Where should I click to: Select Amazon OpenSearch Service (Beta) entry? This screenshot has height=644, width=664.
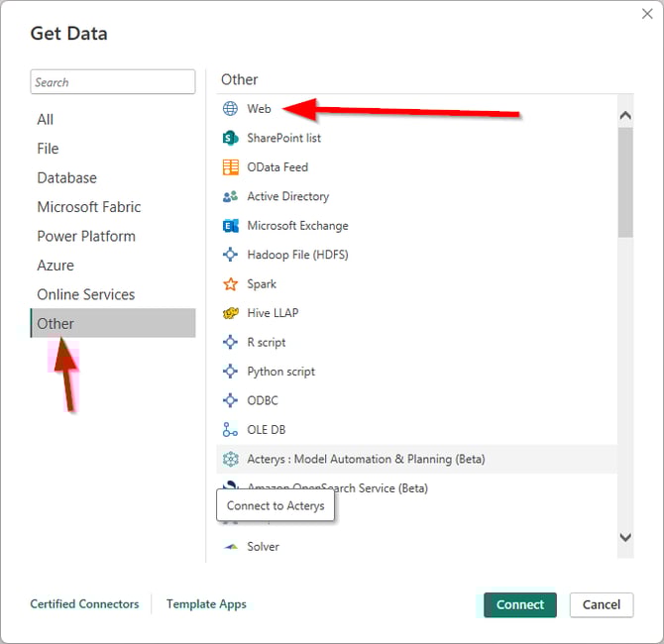[x=338, y=488]
